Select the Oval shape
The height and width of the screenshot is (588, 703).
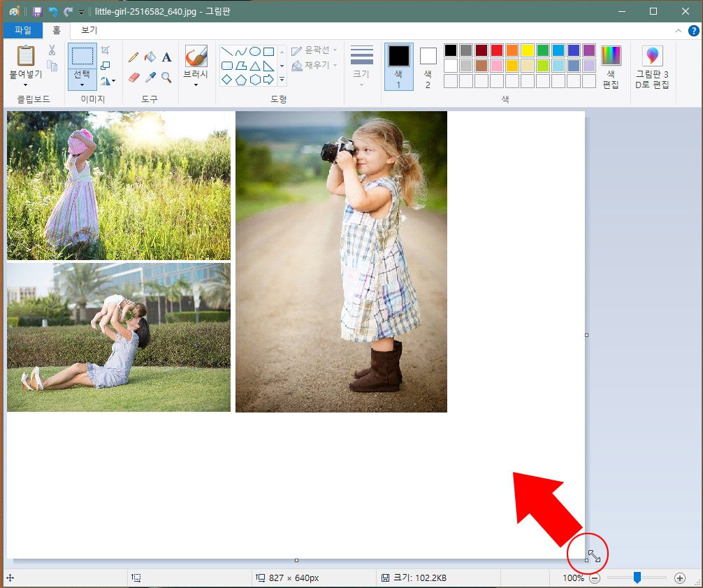254,51
